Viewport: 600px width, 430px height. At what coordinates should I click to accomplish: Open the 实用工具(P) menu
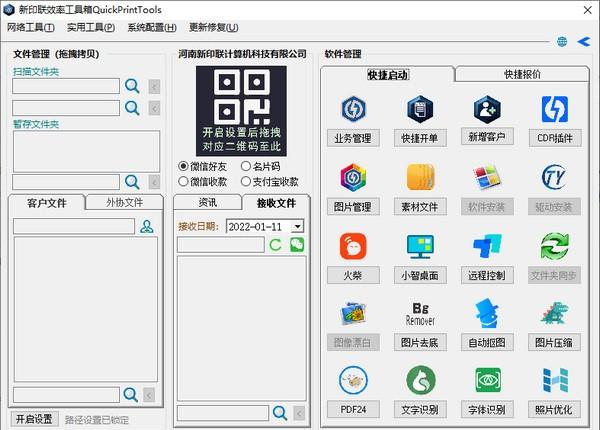pyautogui.click(x=91, y=28)
